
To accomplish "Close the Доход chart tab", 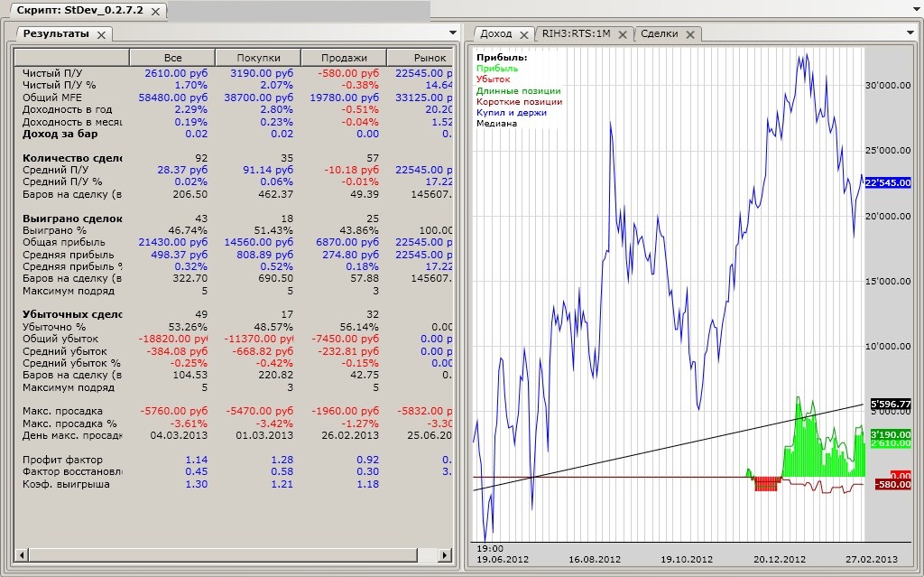I will (x=523, y=34).
